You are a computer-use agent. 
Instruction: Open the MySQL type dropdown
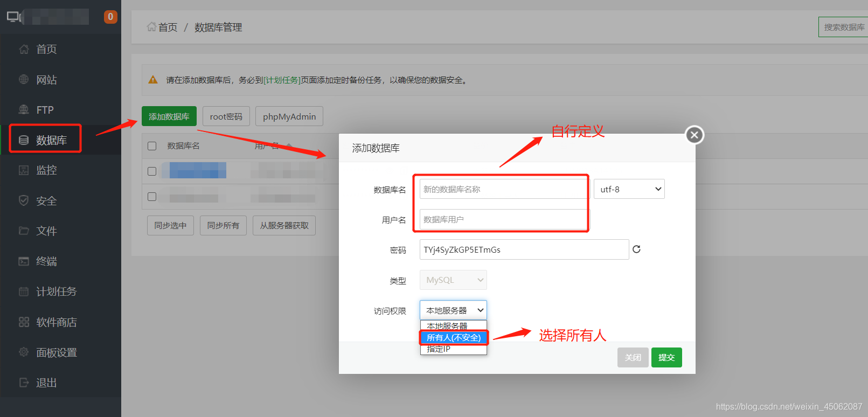(x=453, y=280)
